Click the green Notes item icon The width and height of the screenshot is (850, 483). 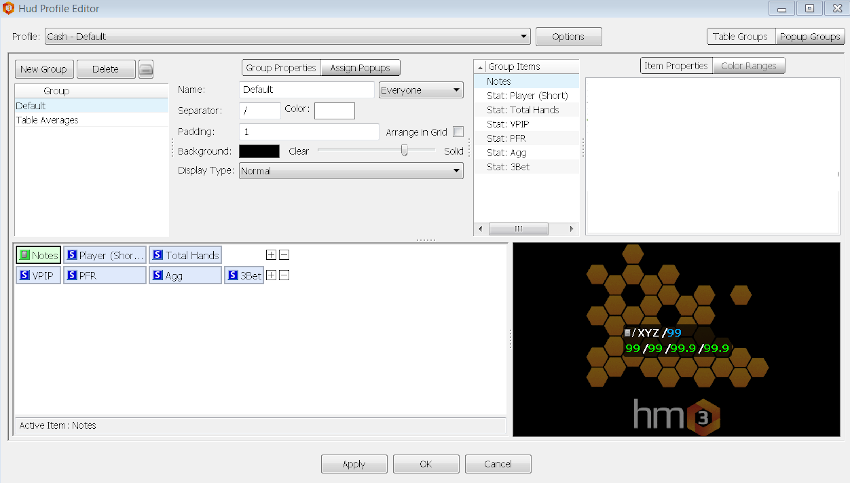(x=25, y=256)
